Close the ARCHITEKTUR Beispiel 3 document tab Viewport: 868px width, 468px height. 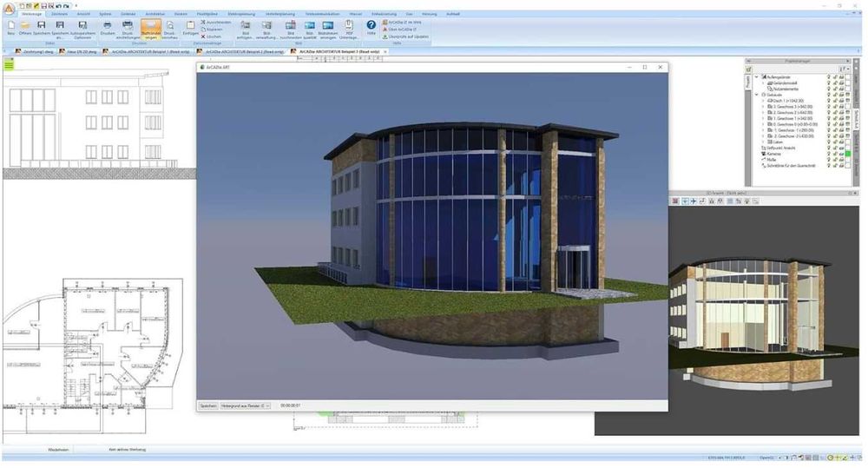385,51
